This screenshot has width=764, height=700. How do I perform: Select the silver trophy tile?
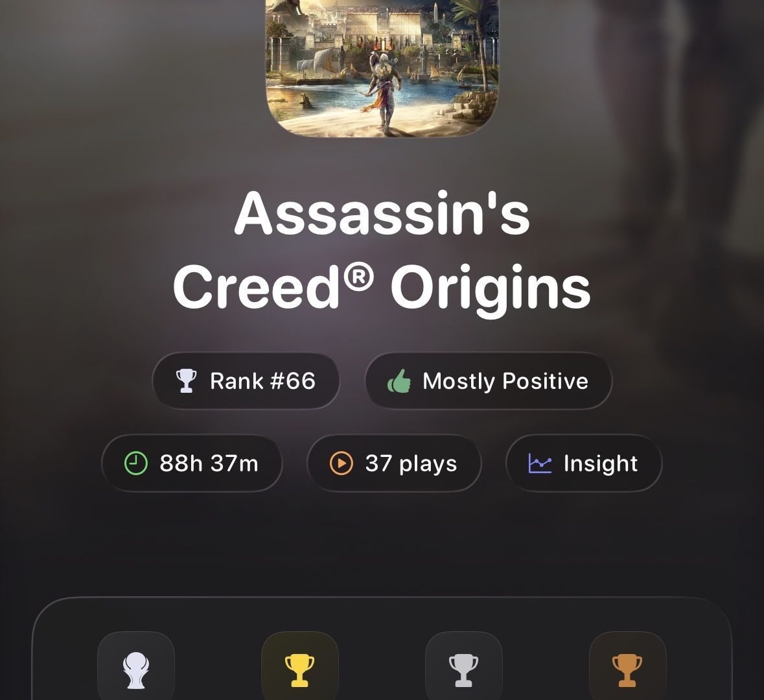point(463,666)
